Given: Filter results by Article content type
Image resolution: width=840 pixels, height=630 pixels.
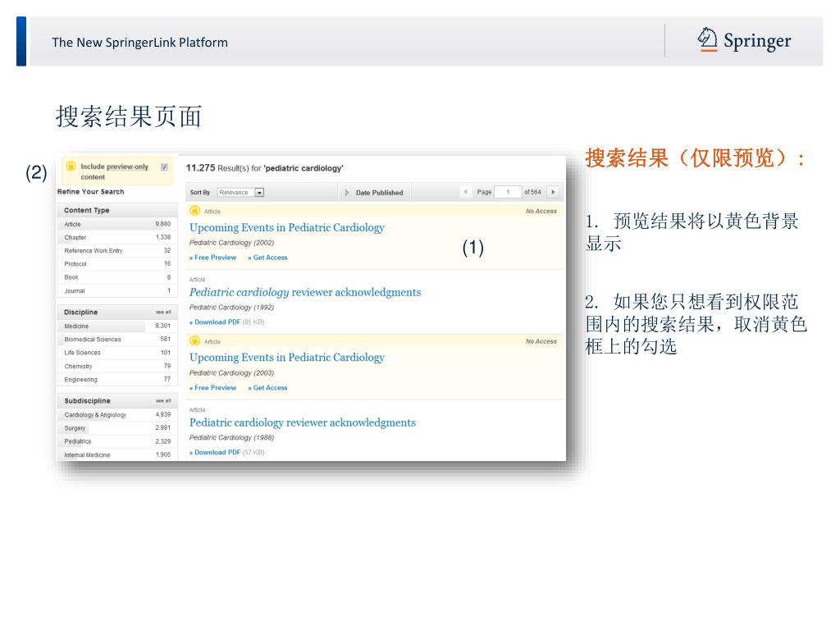Looking at the screenshot, I should (x=117, y=224).
